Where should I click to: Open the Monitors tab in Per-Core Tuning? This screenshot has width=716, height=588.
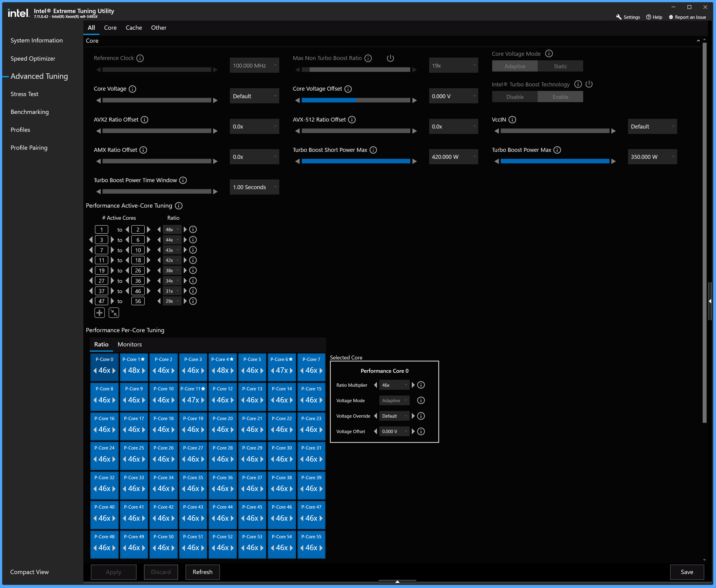tap(129, 344)
